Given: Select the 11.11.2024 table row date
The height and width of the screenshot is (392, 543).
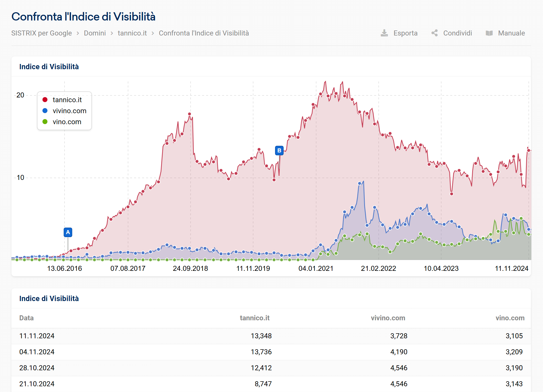Looking at the screenshot, I should pos(37,336).
